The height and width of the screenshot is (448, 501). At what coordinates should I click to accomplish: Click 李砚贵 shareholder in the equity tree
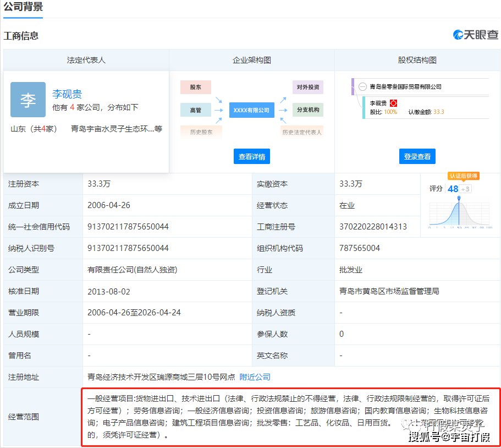point(378,103)
